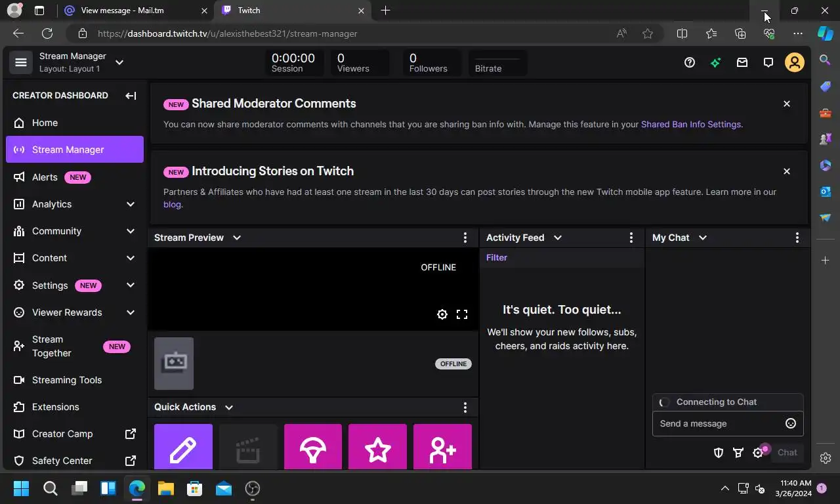The height and width of the screenshot is (504, 840).
Task: Open the Help question mark icon
Action: 689,62
